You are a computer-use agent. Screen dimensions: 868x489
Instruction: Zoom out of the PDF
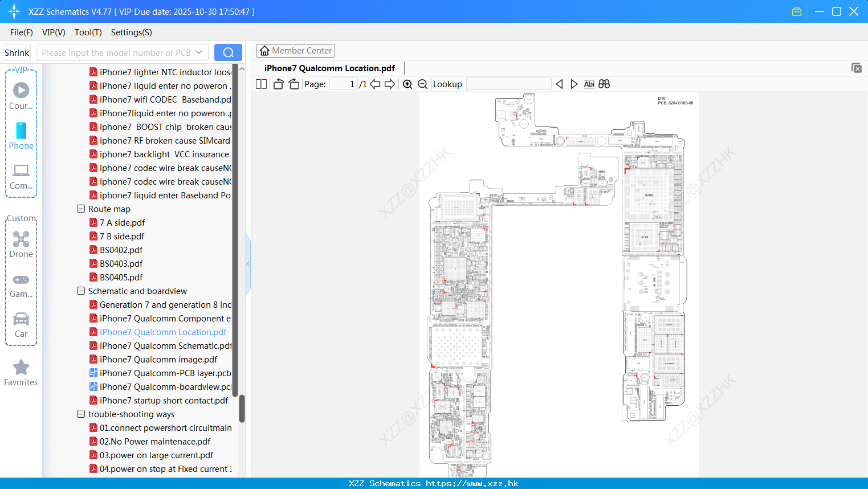(423, 84)
